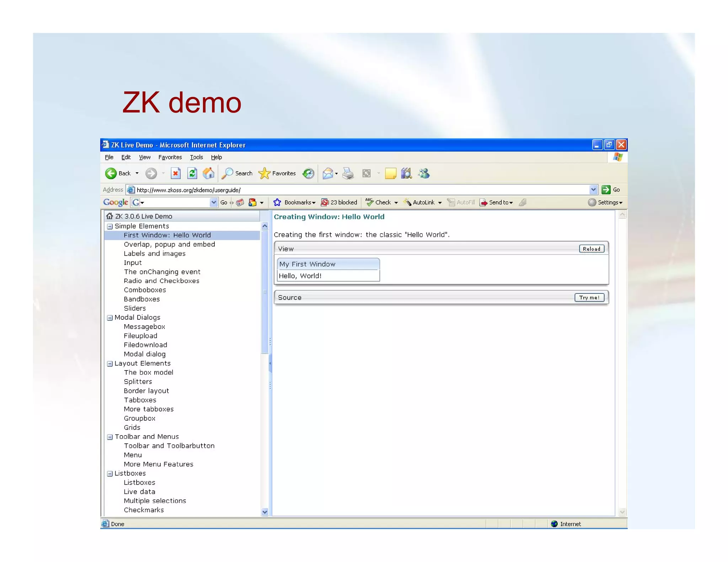This screenshot has width=728, height=562.
Task: Click the Back arrow icon
Action: point(111,173)
